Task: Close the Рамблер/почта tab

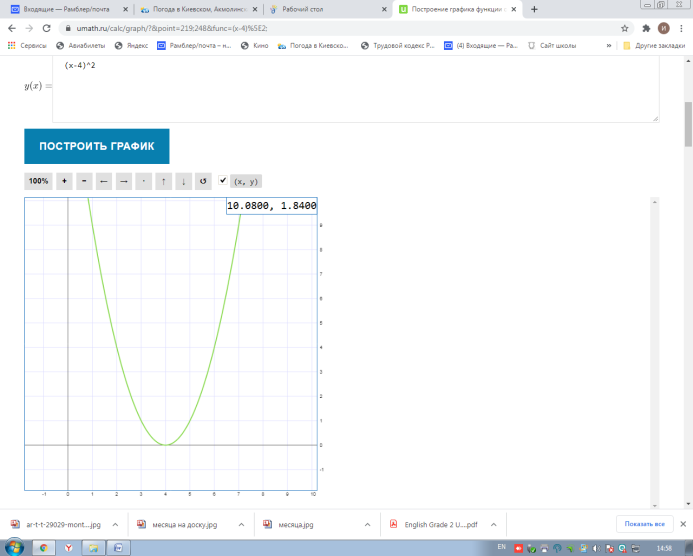Action: (x=126, y=9)
